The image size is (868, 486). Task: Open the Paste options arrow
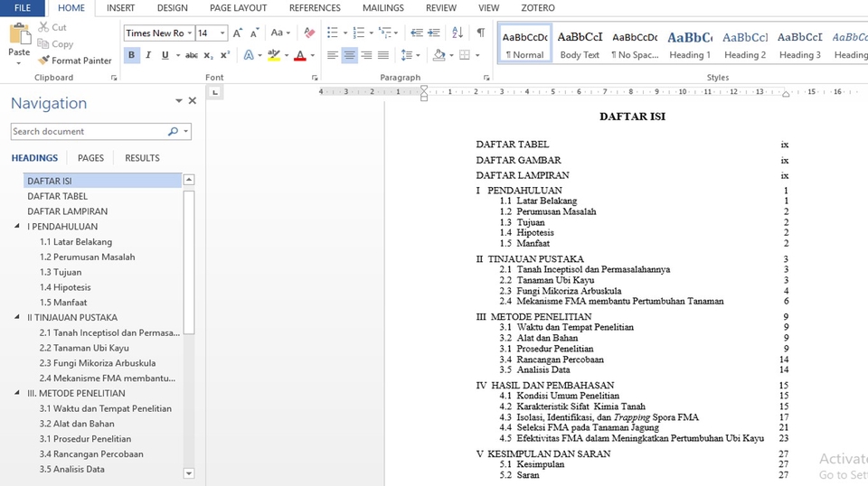19,63
